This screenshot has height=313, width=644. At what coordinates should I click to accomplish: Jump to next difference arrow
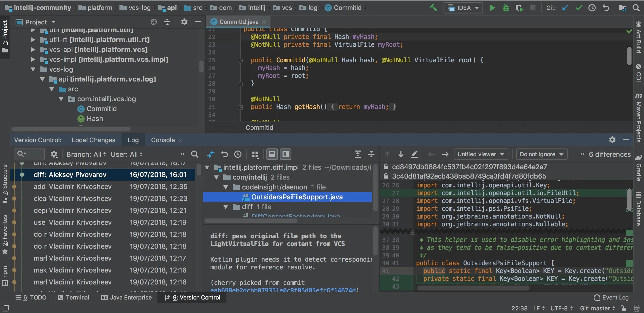click(401, 154)
